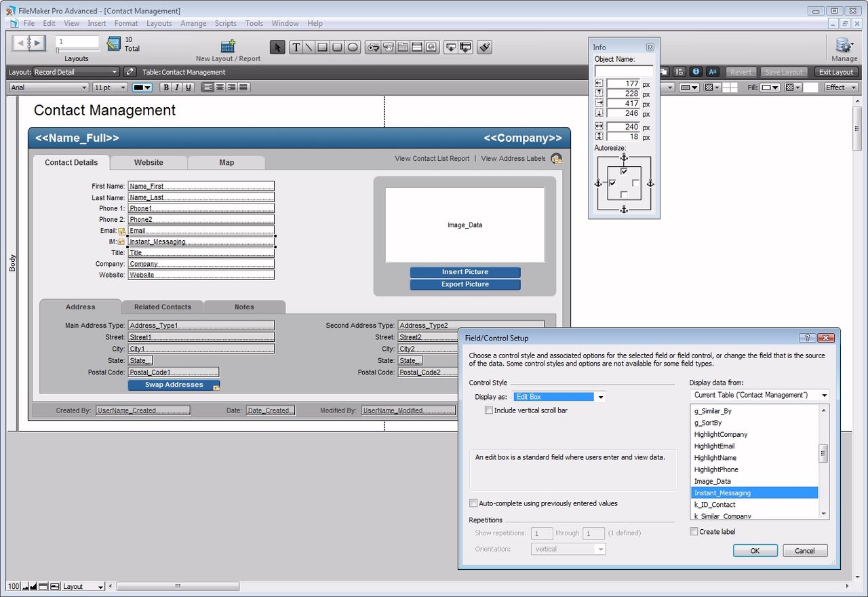Screen dimensions: 868x597
Task: Select the Line drawing tool
Action: pos(309,47)
